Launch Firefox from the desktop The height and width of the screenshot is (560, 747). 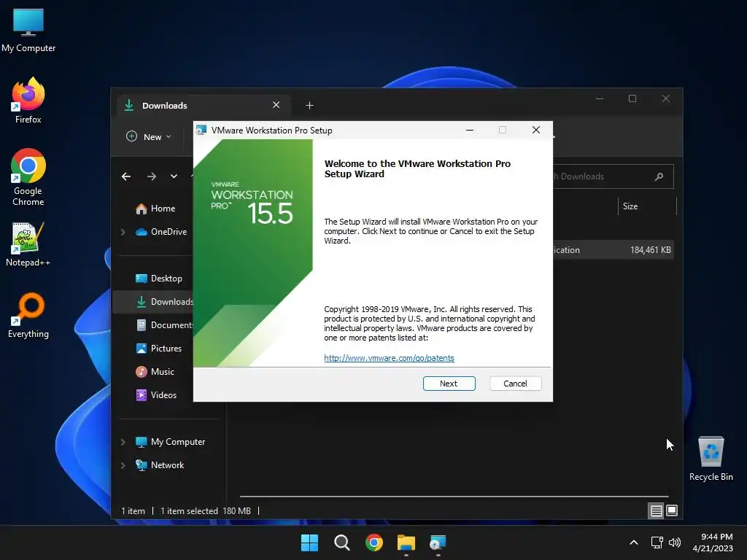28,101
